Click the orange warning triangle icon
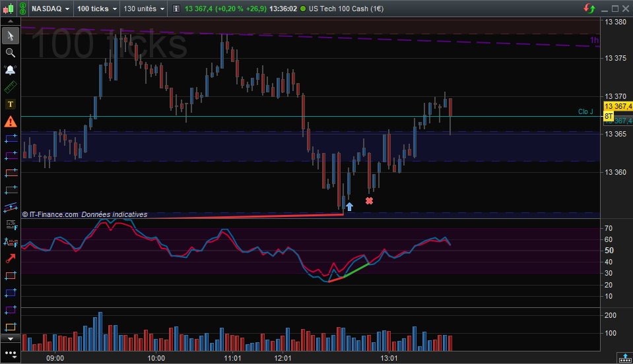This screenshot has width=633, height=364. coord(11,122)
